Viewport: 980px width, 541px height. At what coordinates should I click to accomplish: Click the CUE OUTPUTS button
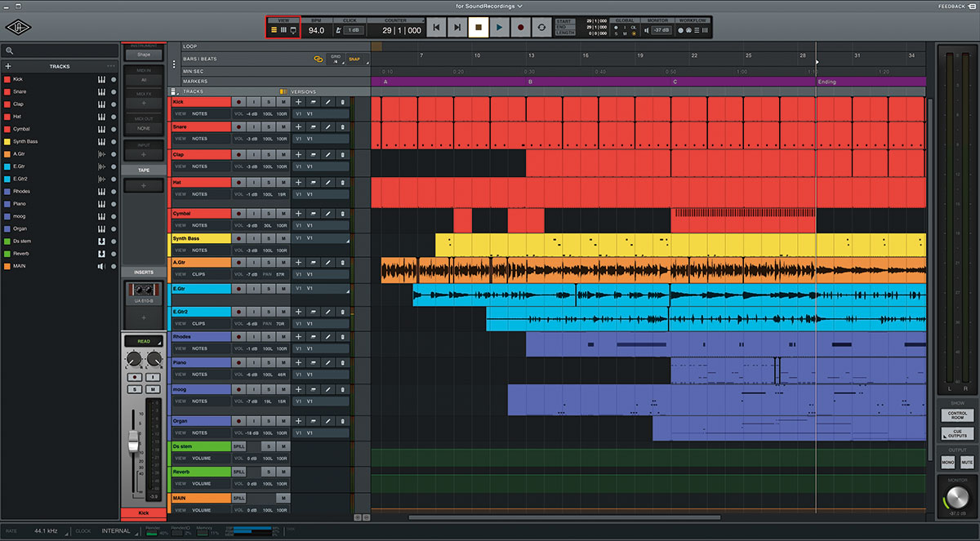pyautogui.click(x=957, y=433)
